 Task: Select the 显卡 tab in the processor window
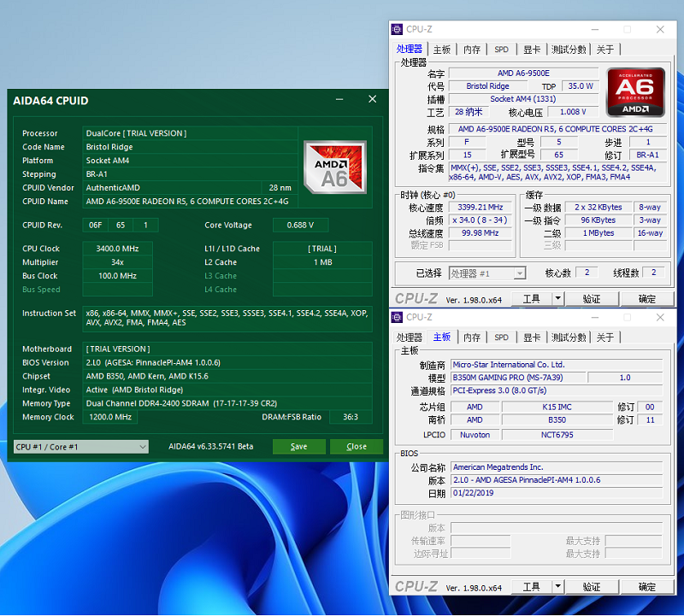(532, 50)
